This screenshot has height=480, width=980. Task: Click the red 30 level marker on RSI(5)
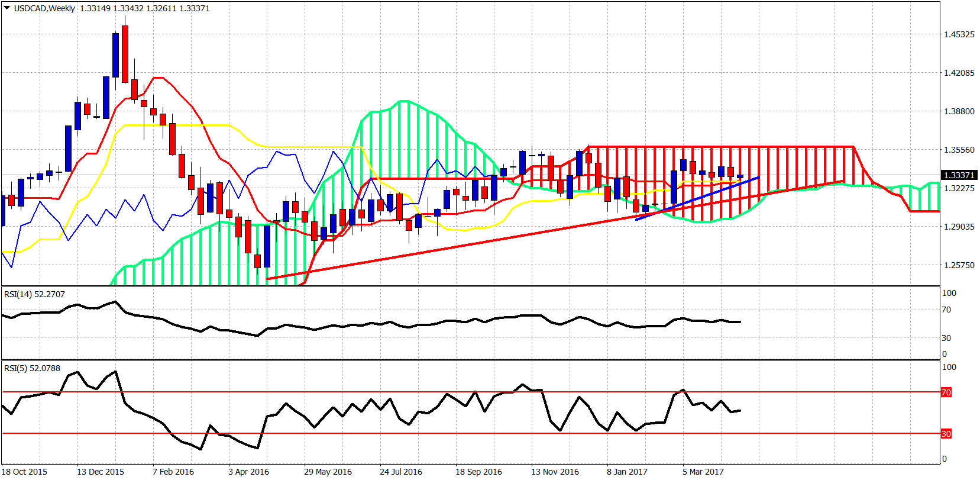point(946,434)
